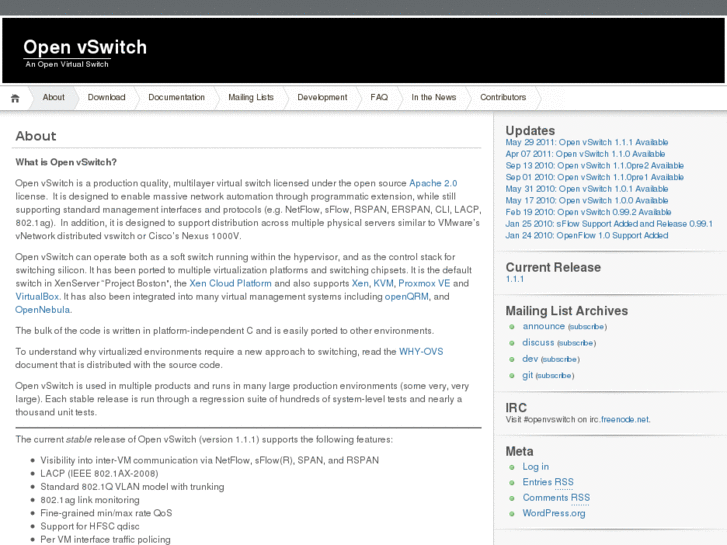The width and height of the screenshot is (727, 545).
Task: Open the Entries RSS feed link
Action: coord(548,482)
